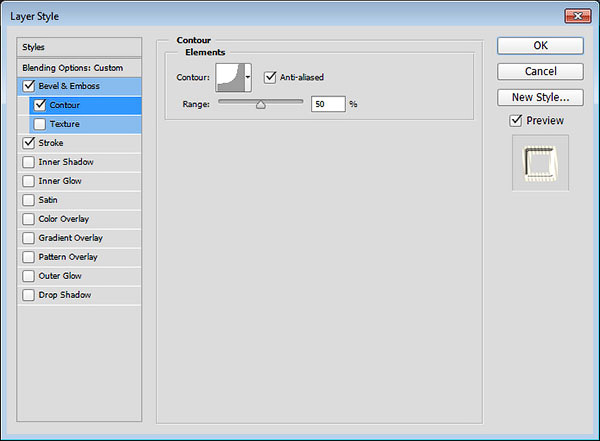Click the Range slider handle
Viewport: 600px width, 441px height.
pyautogui.click(x=261, y=105)
